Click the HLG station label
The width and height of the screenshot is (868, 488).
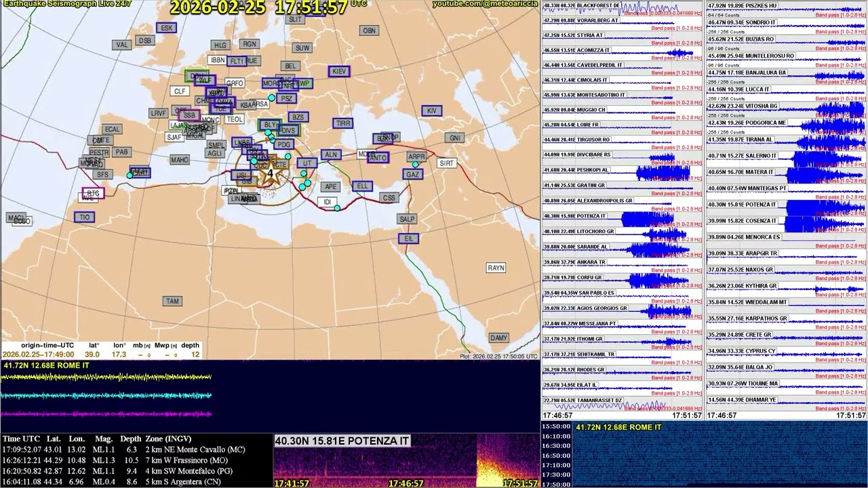pyautogui.click(x=220, y=45)
